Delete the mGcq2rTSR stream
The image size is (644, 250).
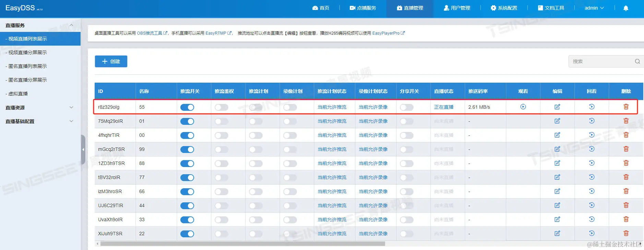pos(626,149)
